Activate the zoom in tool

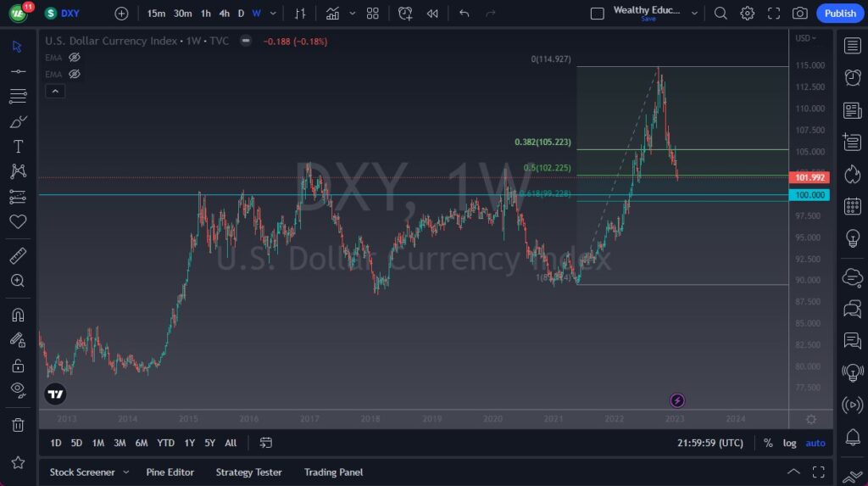point(18,281)
